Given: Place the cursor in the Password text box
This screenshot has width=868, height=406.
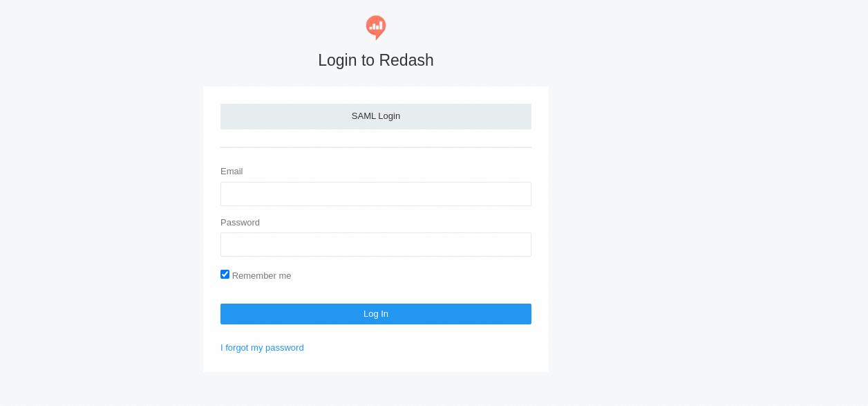Looking at the screenshot, I should [375, 244].
